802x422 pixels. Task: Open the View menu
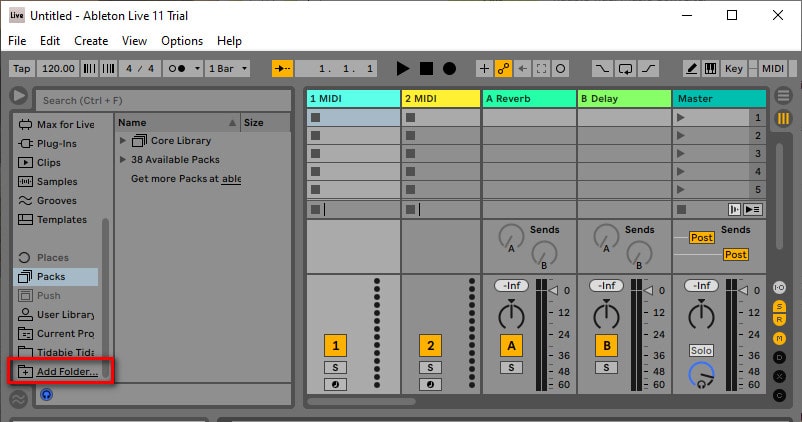(134, 41)
